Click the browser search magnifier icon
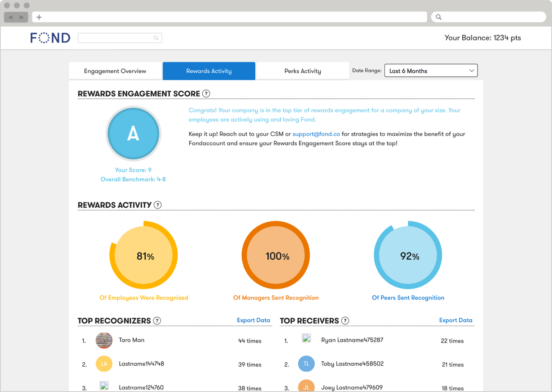The height and width of the screenshot is (392, 552). pyautogui.click(x=439, y=17)
